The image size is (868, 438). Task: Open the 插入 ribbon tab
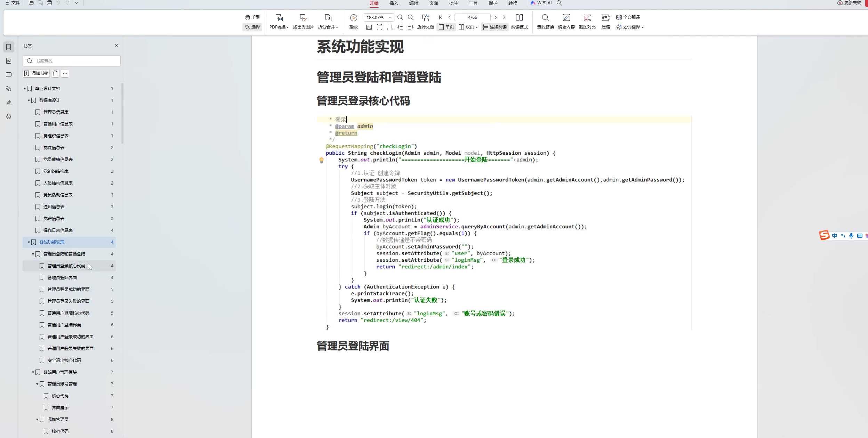pos(394,3)
